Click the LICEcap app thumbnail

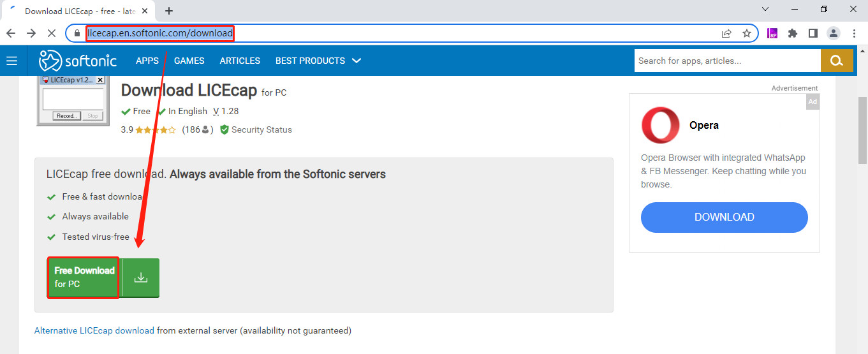(71, 100)
